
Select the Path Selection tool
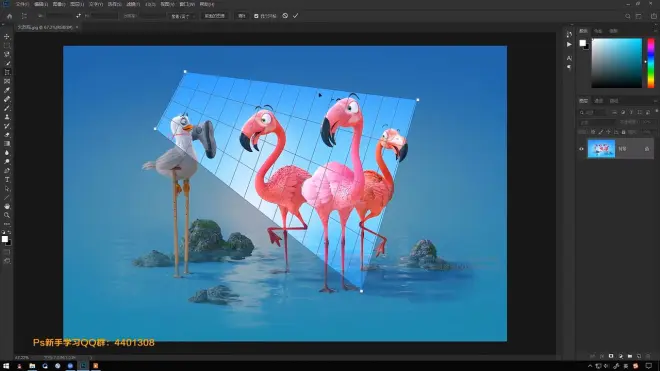point(7,189)
